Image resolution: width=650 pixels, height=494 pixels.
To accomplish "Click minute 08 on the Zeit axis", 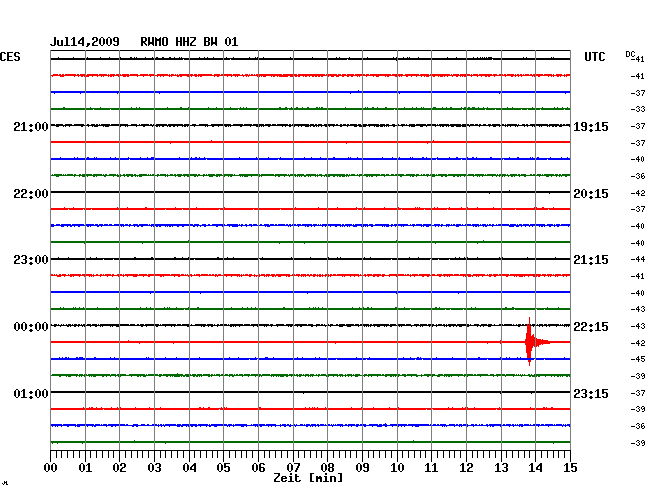I will click(327, 468).
